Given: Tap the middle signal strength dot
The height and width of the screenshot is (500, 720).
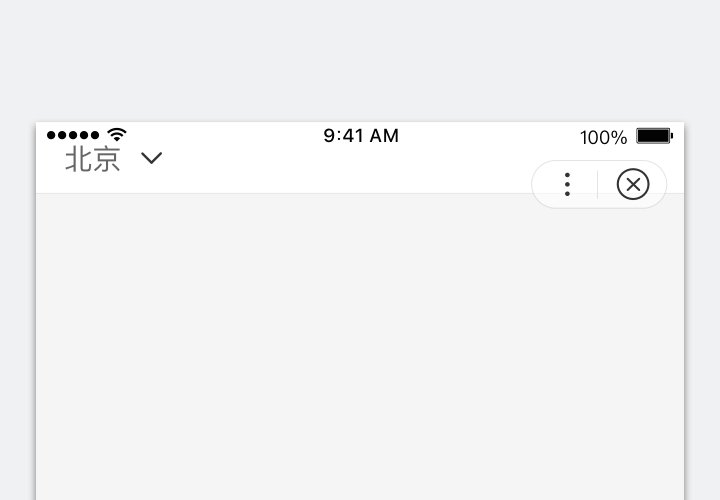Looking at the screenshot, I should click(x=73, y=136).
